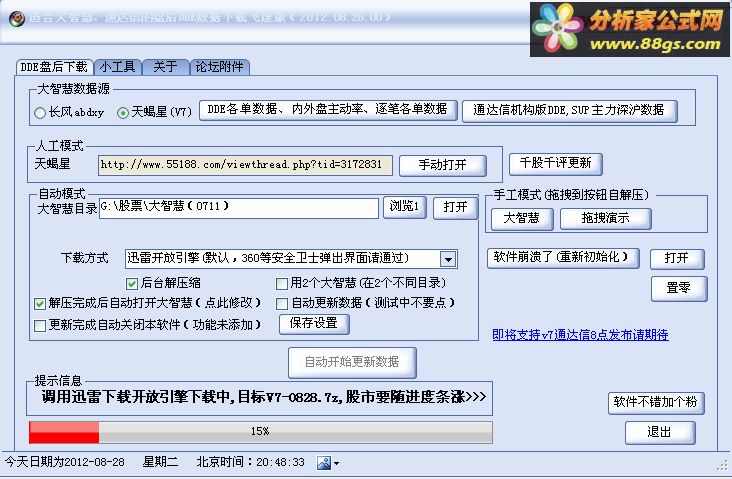The width and height of the screenshot is (732, 479).
Task: Switch to DDE盘后下载 tab
Action: [54, 67]
